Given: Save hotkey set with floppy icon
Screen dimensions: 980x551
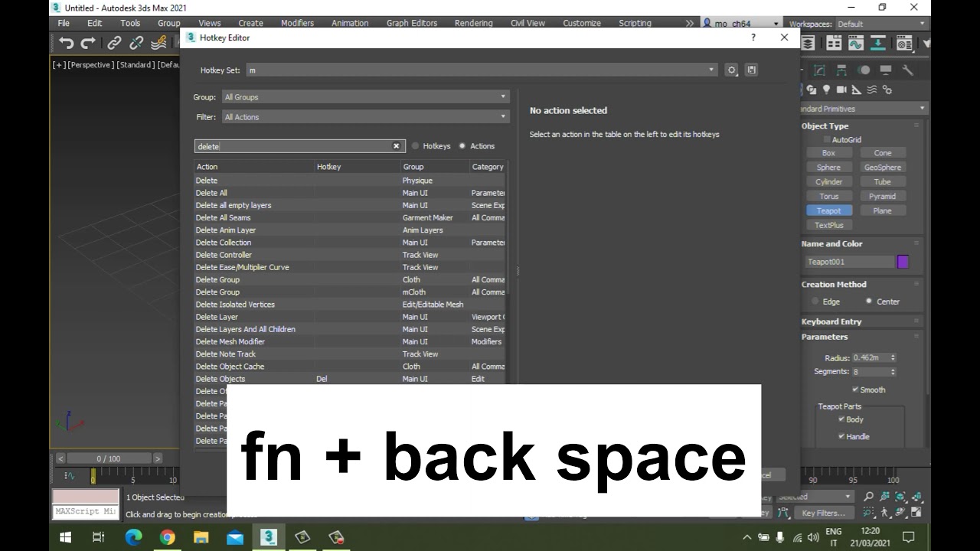Looking at the screenshot, I should point(751,70).
